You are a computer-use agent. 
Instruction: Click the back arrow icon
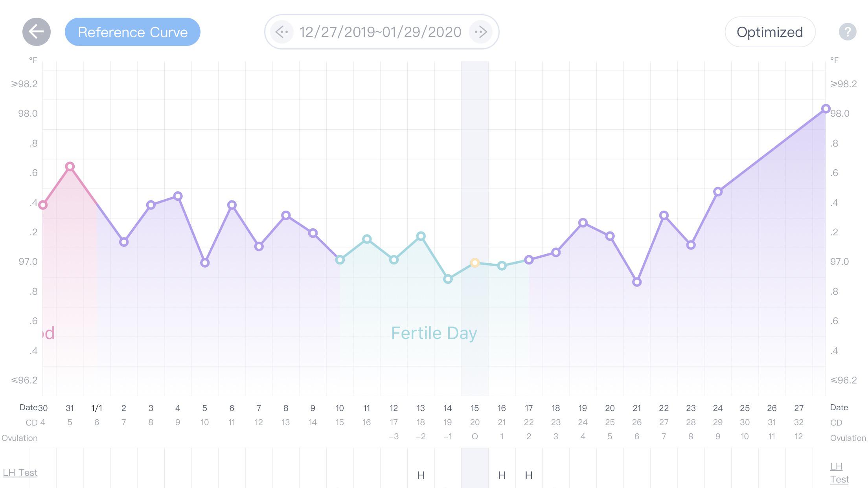(x=36, y=32)
